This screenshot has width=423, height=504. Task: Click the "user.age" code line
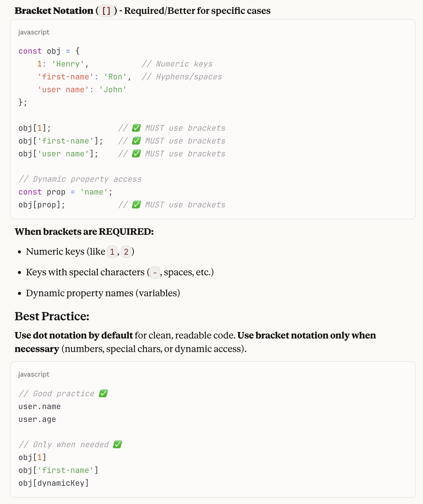[x=37, y=419]
